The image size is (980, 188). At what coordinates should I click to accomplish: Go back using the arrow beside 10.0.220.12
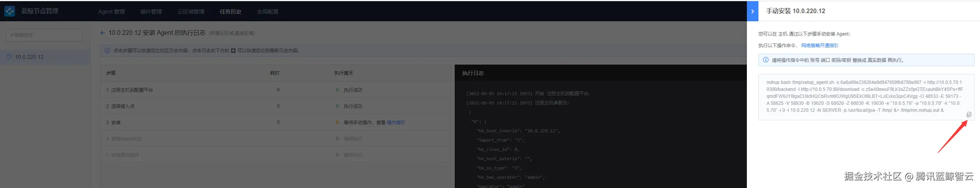tap(103, 33)
